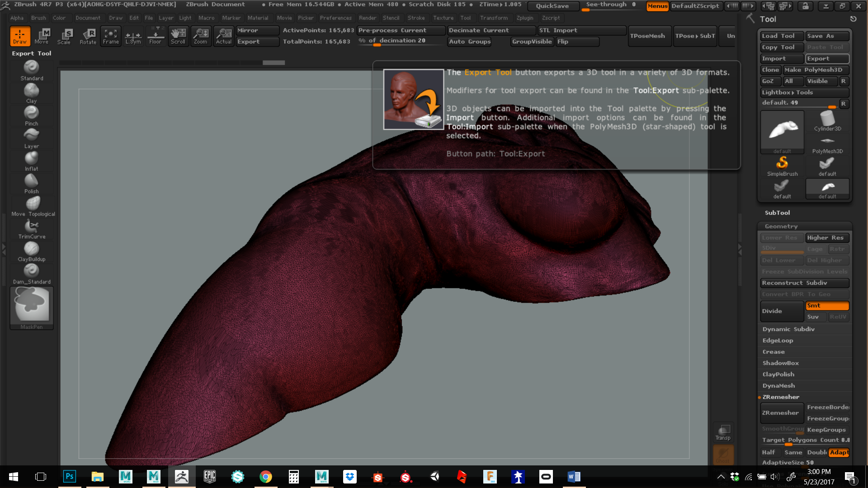The image size is (868, 488).
Task: Click the Load Tool button
Action: pyautogui.click(x=782, y=36)
